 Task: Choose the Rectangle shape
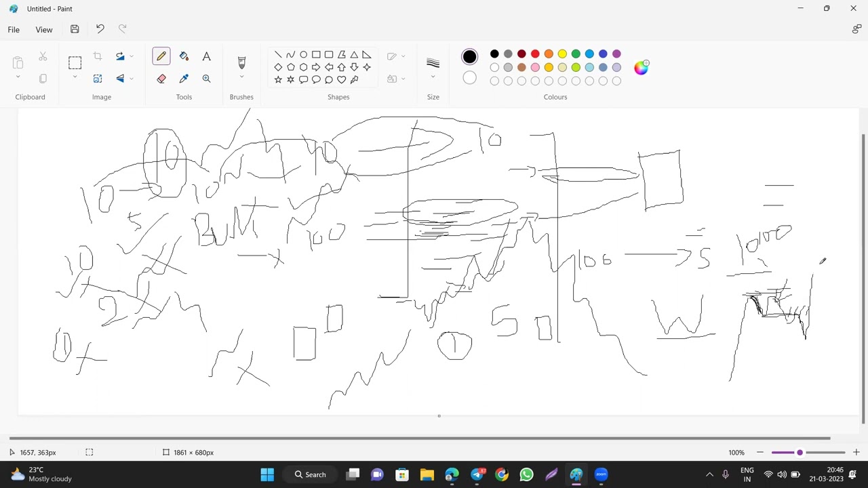point(316,54)
